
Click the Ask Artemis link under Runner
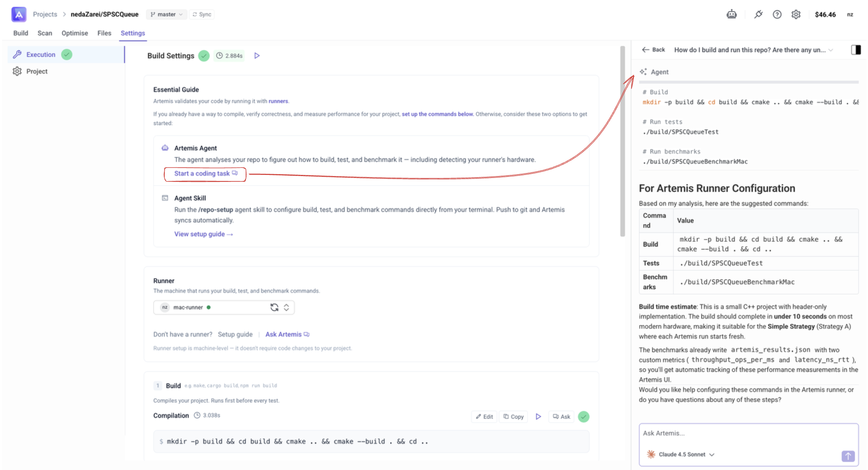[287, 334]
